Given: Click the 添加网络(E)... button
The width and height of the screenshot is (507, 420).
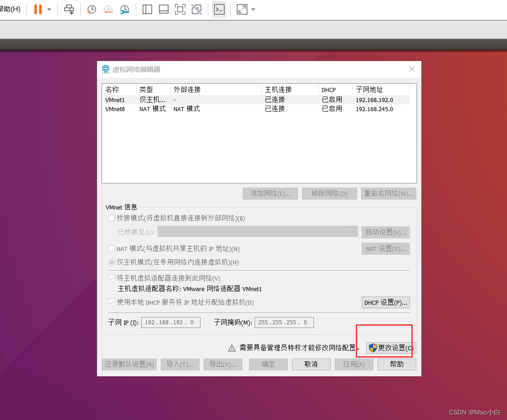Looking at the screenshot, I should (x=270, y=194).
